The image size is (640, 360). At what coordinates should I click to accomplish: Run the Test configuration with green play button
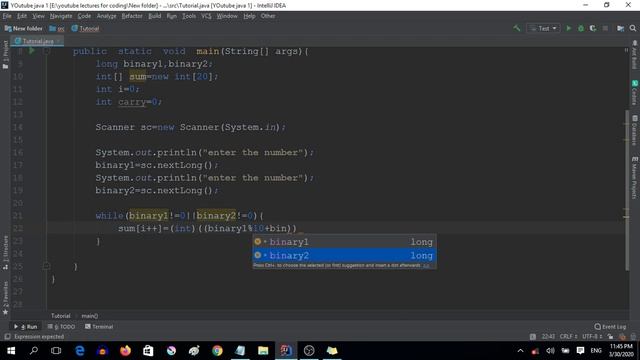tap(568, 28)
